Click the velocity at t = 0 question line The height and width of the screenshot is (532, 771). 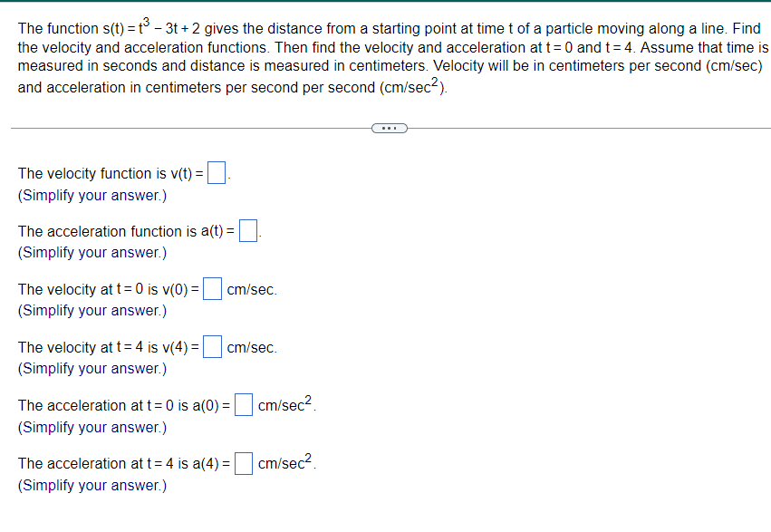coord(109,289)
